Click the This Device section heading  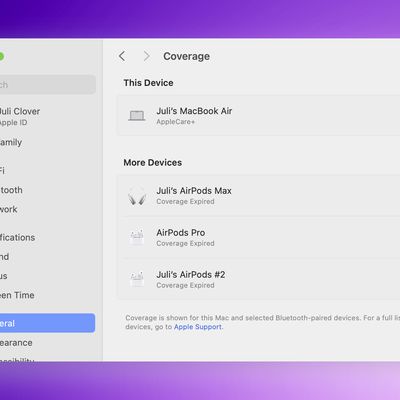(x=148, y=83)
